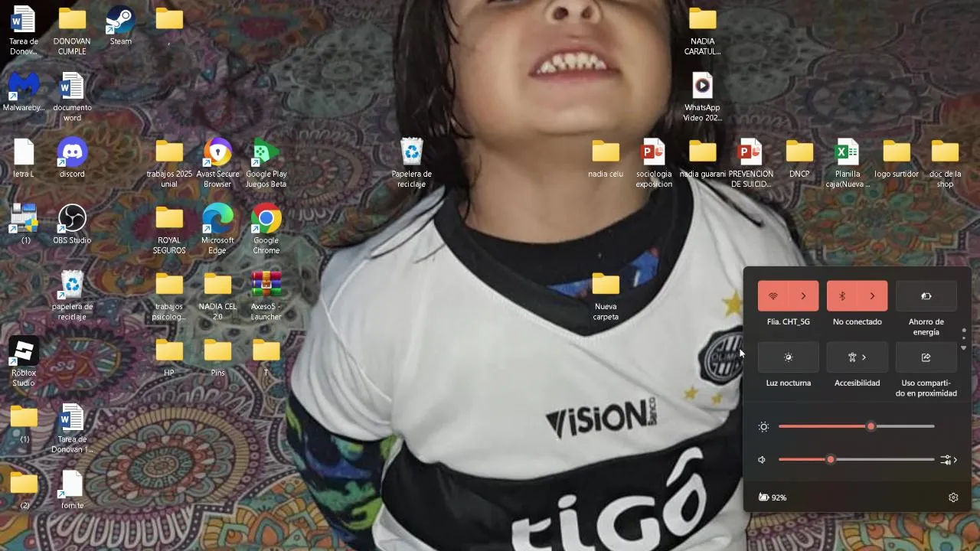Viewport: 980px width, 551px height.
Task: Open Google Chrome shortcut
Action: click(266, 230)
